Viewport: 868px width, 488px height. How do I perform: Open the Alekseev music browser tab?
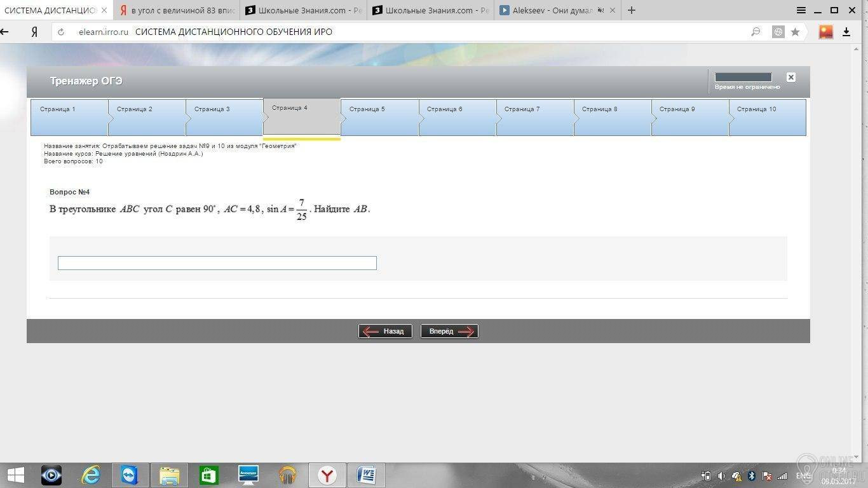click(552, 10)
